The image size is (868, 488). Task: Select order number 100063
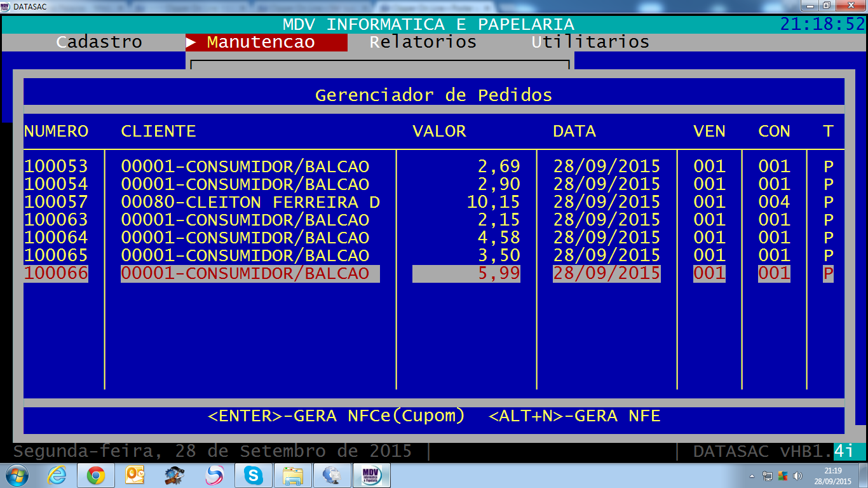[x=56, y=220]
